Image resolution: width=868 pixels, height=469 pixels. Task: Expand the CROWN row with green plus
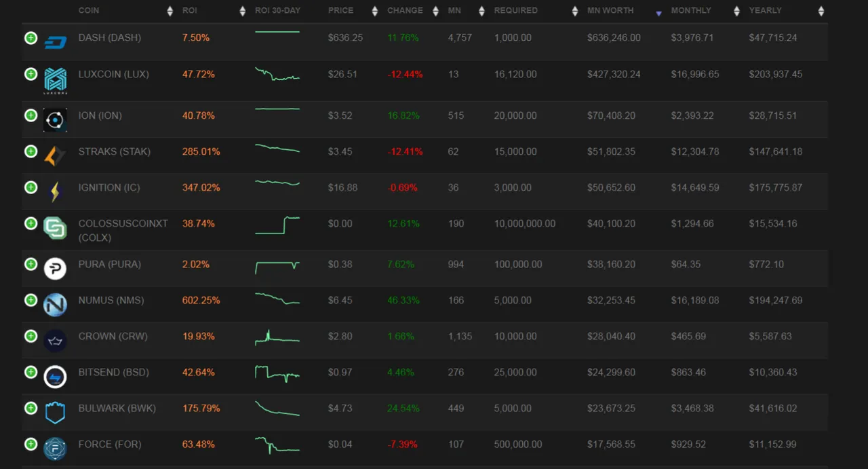tap(31, 336)
